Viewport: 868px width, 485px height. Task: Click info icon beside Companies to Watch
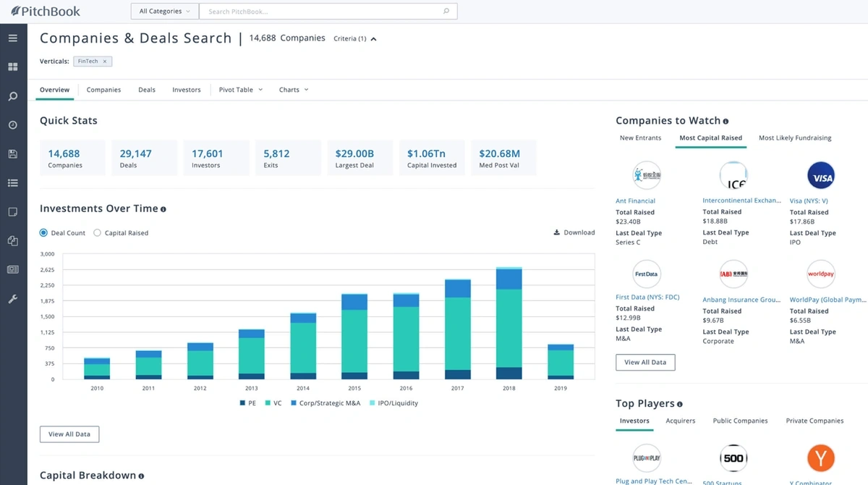pyautogui.click(x=726, y=122)
